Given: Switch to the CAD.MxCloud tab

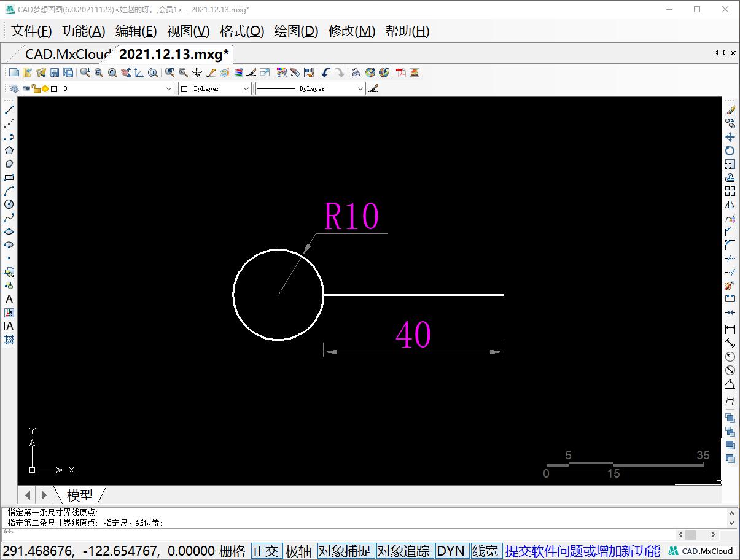Looking at the screenshot, I should pyautogui.click(x=66, y=54).
